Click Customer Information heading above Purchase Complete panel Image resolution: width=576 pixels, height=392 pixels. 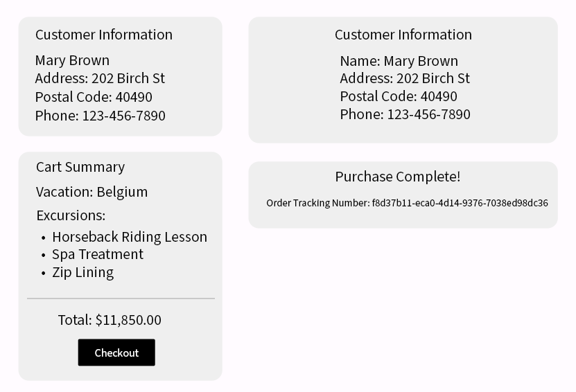pos(403,35)
